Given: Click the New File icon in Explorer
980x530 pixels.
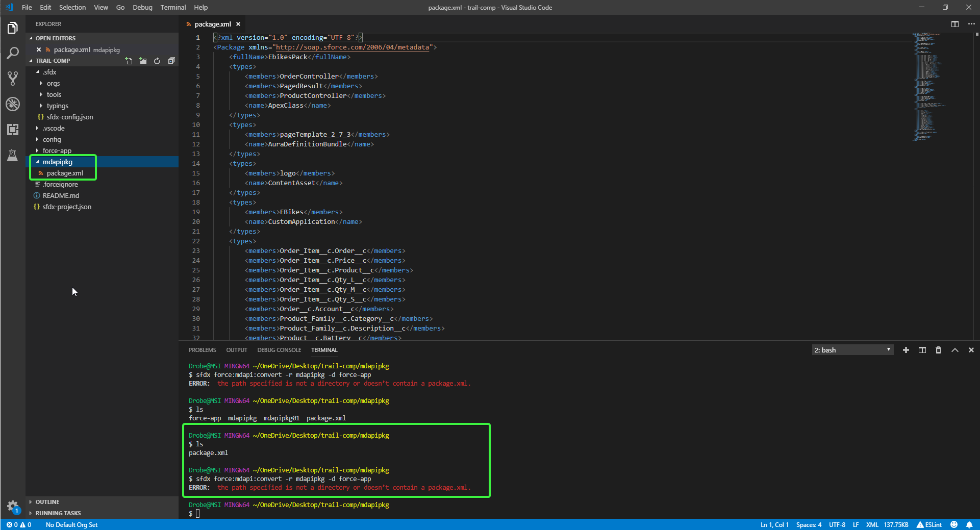Looking at the screenshot, I should 129,61.
